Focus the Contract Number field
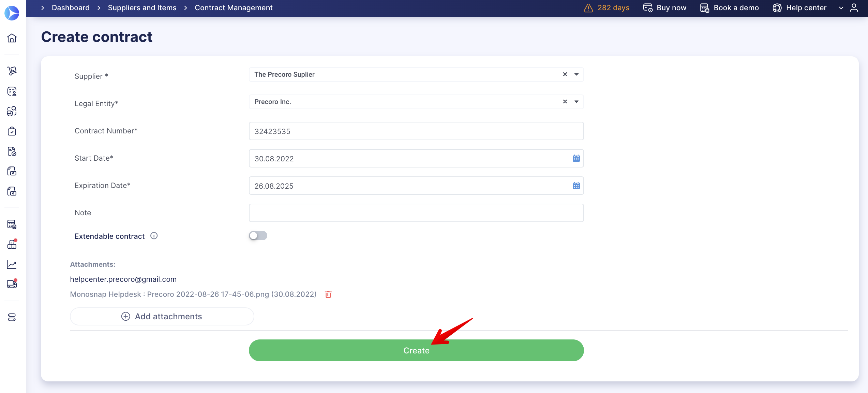The image size is (868, 393). (x=416, y=131)
